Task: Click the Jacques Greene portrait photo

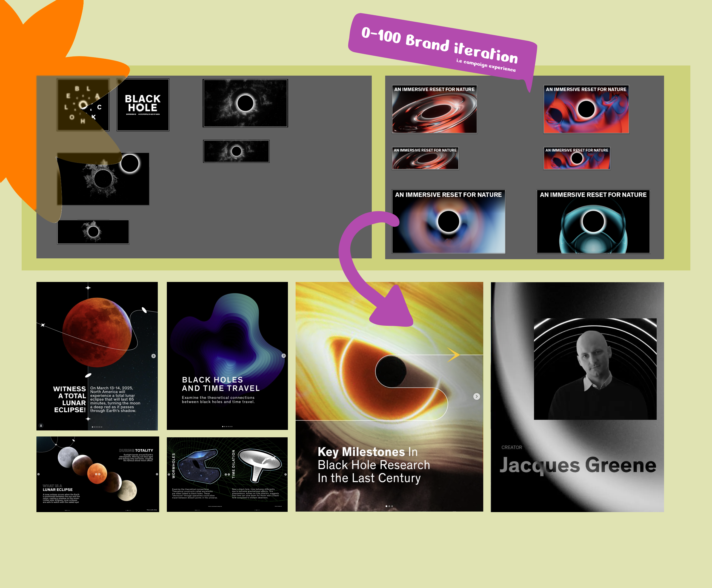Action: point(595,369)
